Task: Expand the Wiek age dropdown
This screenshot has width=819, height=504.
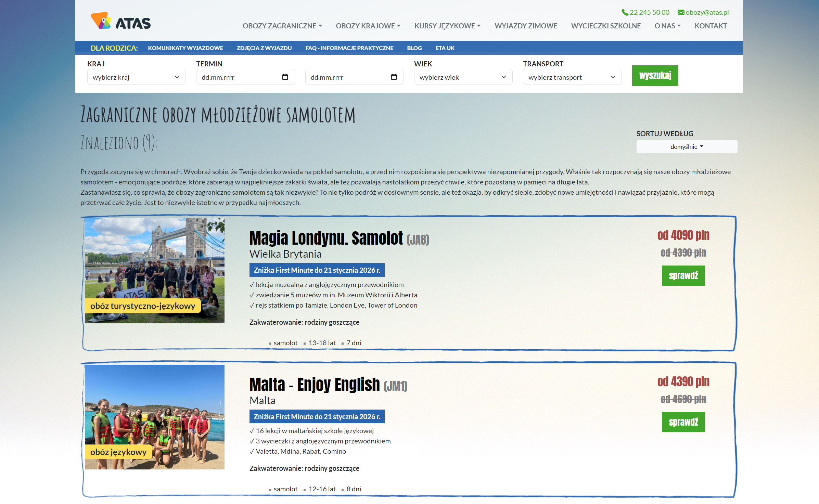Action: coord(463,77)
